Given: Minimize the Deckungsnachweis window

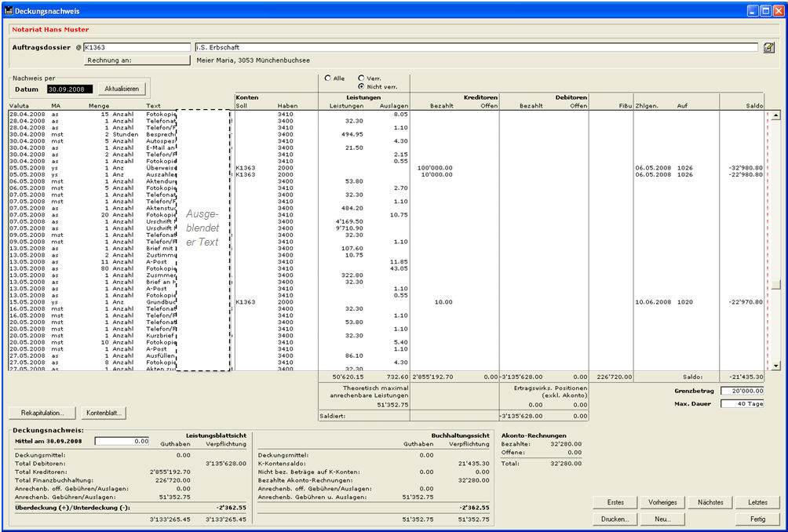Looking at the screenshot, I should pyautogui.click(x=753, y=10).
